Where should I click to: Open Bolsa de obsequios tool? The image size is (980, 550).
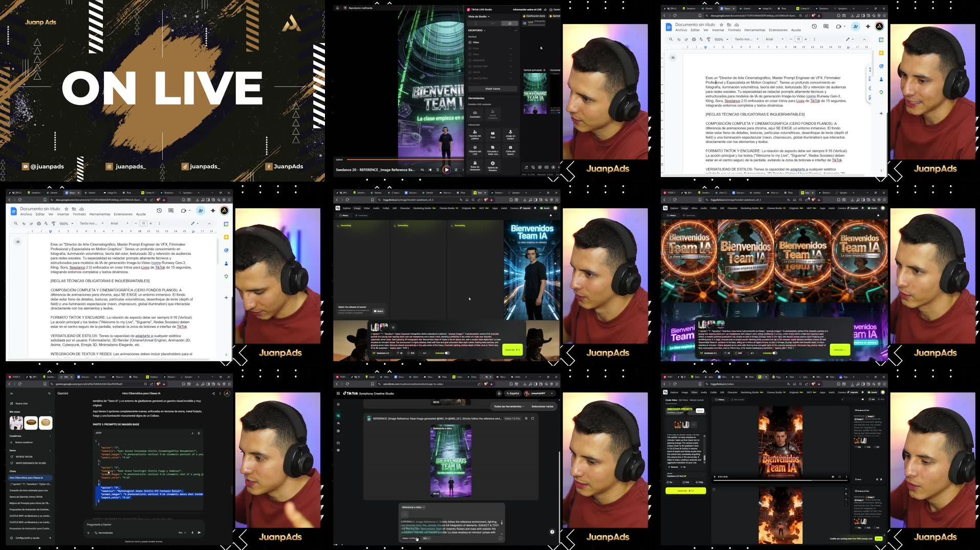tap(475, 166)
